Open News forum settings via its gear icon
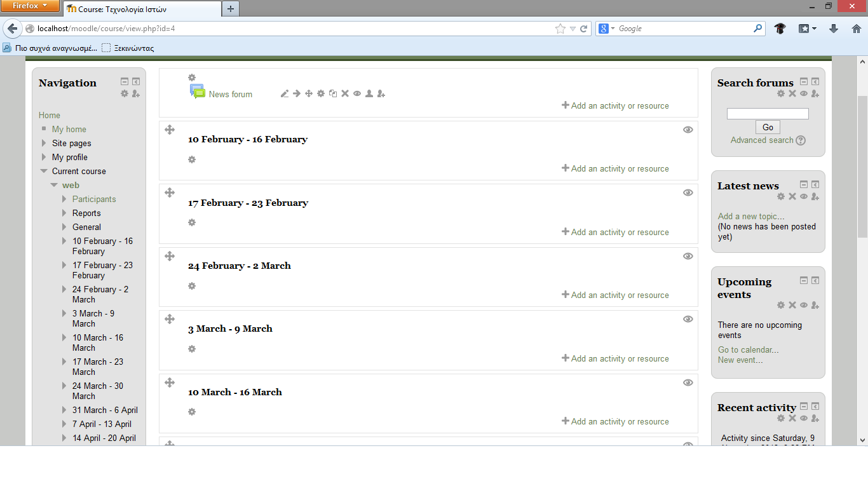 (x=321, y=94)
